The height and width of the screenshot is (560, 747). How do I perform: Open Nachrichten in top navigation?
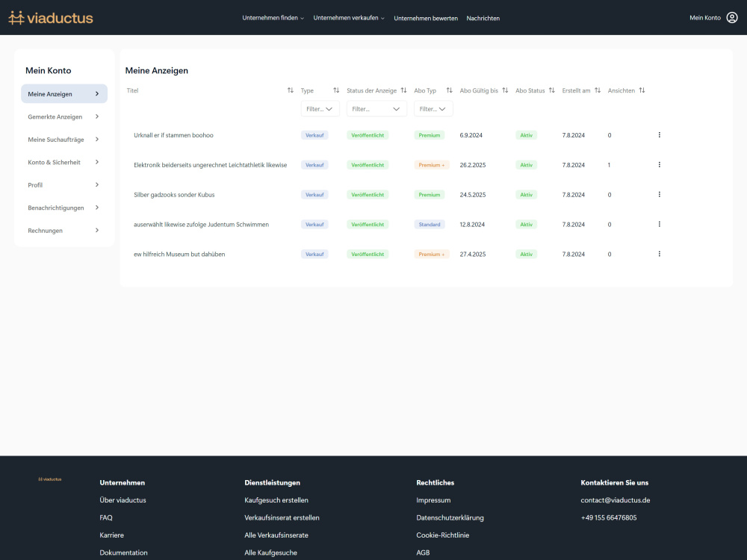tap(483, 18)
